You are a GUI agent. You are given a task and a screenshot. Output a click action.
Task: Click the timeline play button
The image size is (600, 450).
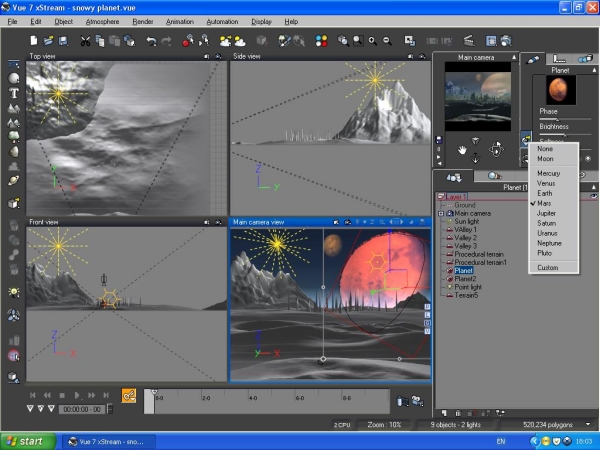(77, 395)
